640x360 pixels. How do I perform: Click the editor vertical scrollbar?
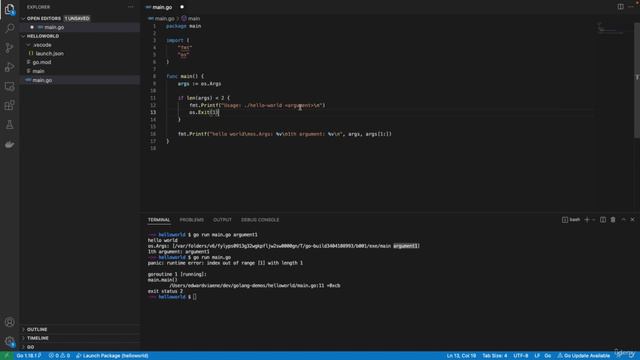(x=637, y=80)
